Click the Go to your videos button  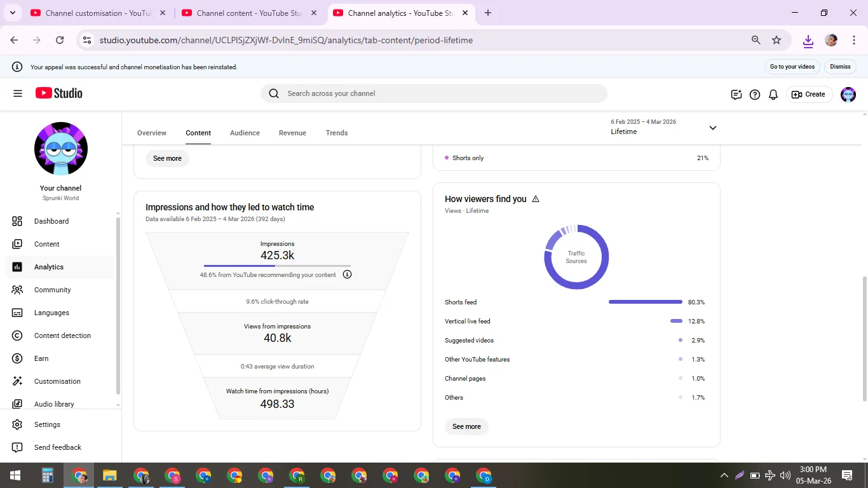[x=792, y=67]
